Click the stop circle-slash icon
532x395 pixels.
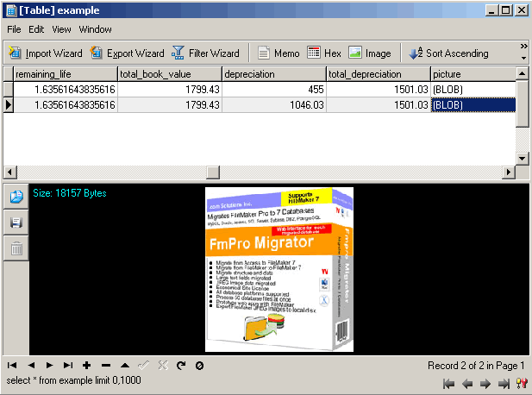coord(199,365)
